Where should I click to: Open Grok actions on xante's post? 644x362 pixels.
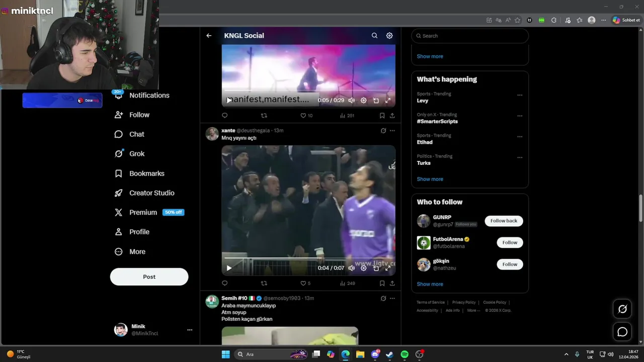click(383, 131)
